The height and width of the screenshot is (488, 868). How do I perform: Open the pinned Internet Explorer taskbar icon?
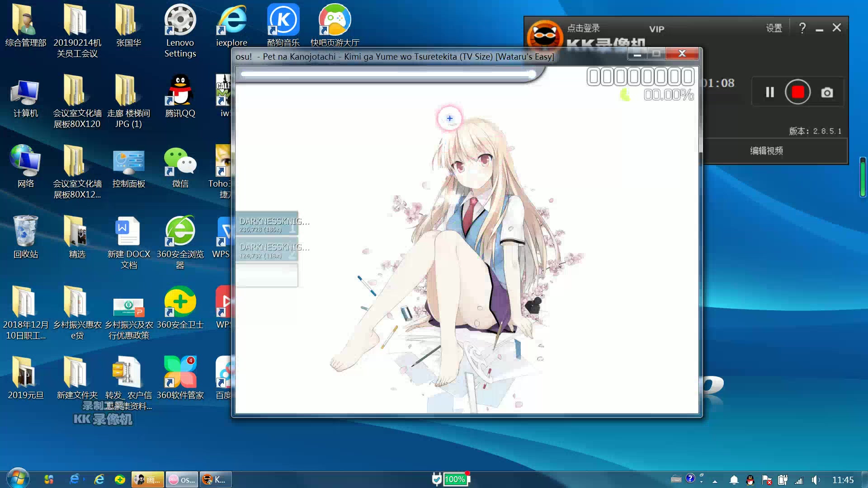[99, 479]
